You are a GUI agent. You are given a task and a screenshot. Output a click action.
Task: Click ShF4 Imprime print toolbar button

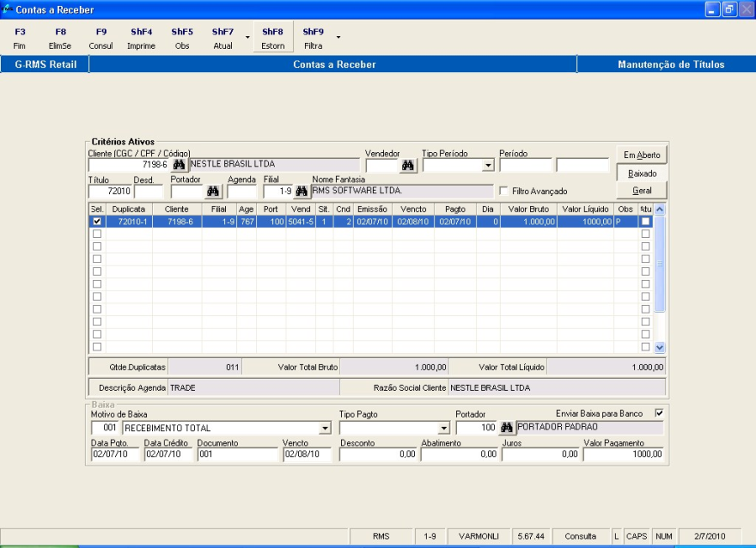click(x=141, y=39)
